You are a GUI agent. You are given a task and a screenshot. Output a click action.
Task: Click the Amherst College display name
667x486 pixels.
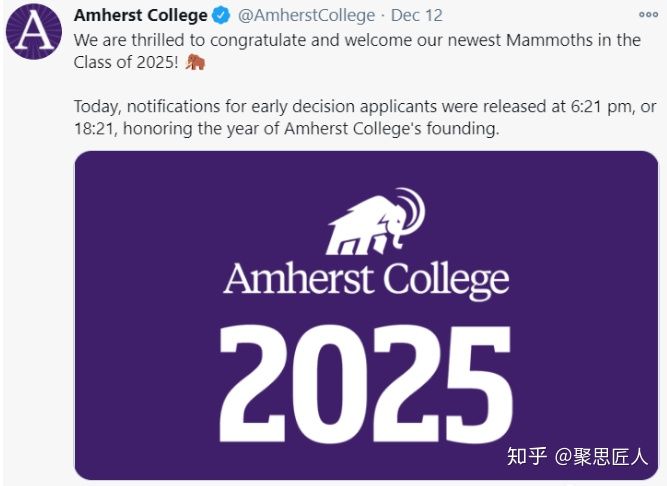click(140, 16)
